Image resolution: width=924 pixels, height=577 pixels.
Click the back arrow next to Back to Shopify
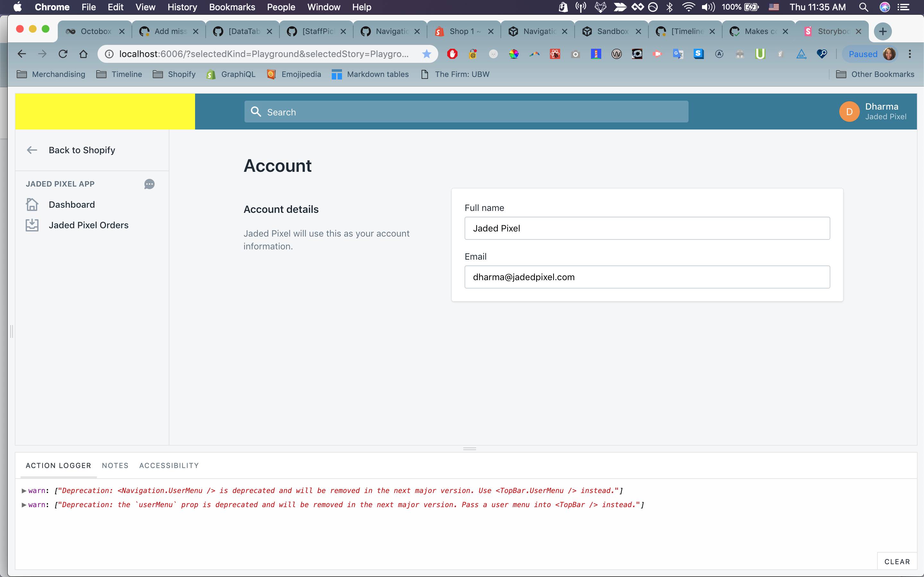(32, 150)
